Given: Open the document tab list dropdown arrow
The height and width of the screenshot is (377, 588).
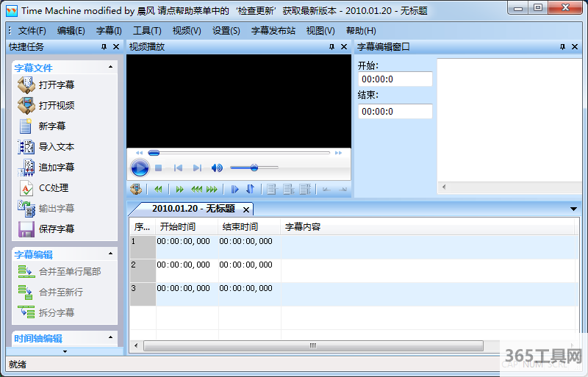Looking at the screenshot, I should pos(573,209).
